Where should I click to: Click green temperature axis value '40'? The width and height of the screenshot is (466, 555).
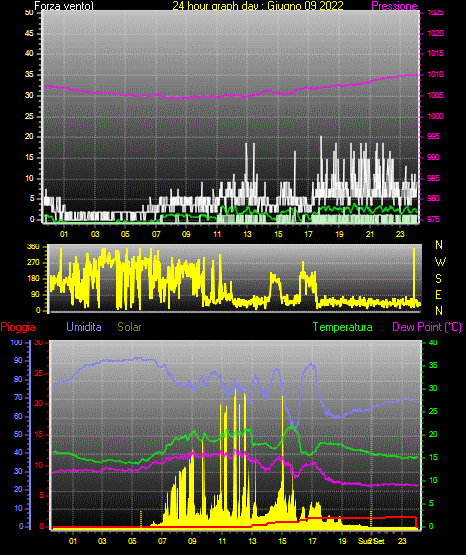(433, 342)
